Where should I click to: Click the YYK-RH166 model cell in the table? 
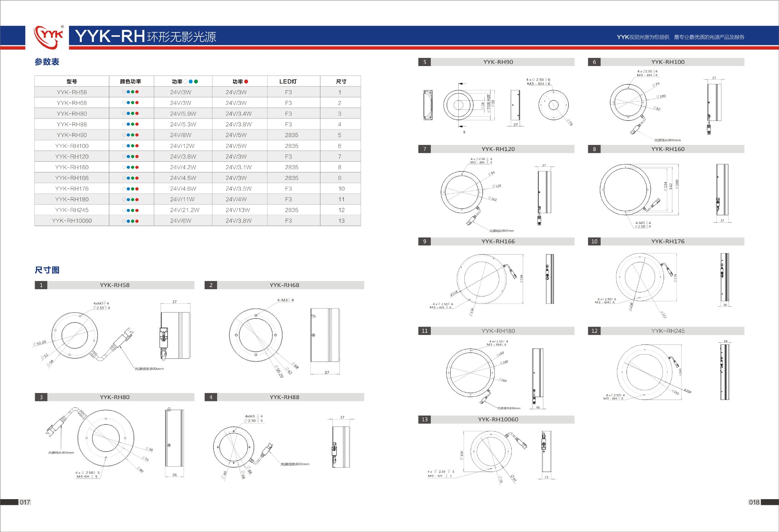tap(72, 178)
